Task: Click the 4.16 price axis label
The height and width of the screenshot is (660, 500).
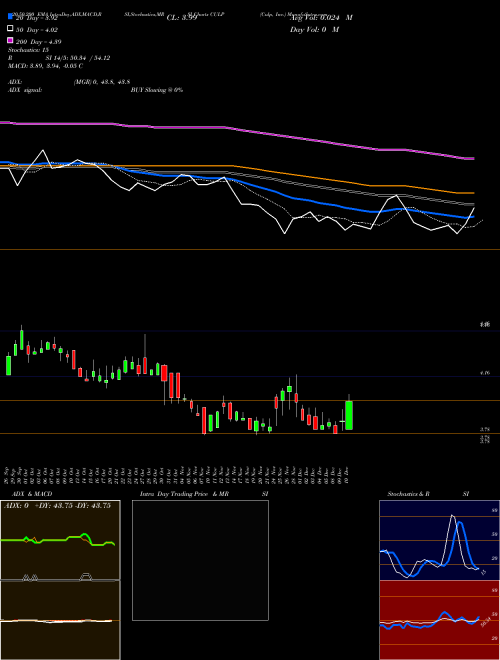Action: (x=485, y=373)
